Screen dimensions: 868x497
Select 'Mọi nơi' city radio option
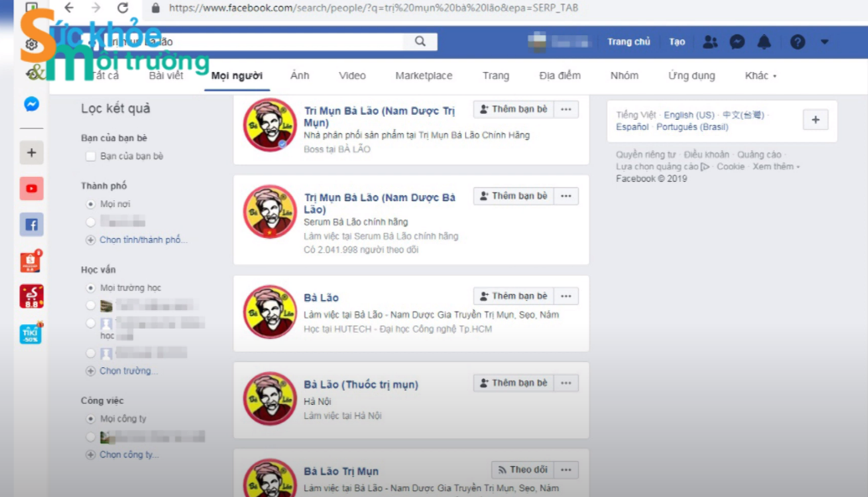coord(90,204)
